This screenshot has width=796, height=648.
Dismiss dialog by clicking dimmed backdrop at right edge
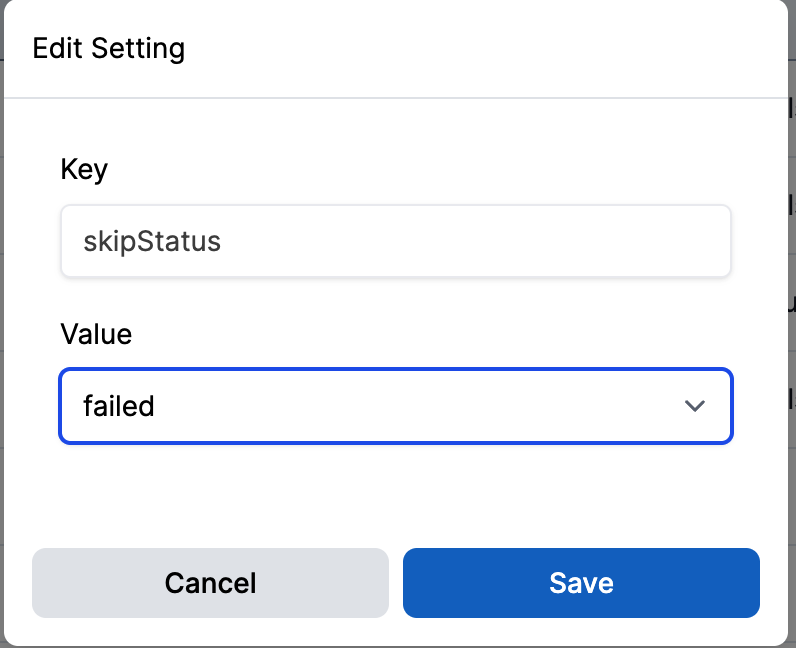pyautogui.click(x=792, y=325)
